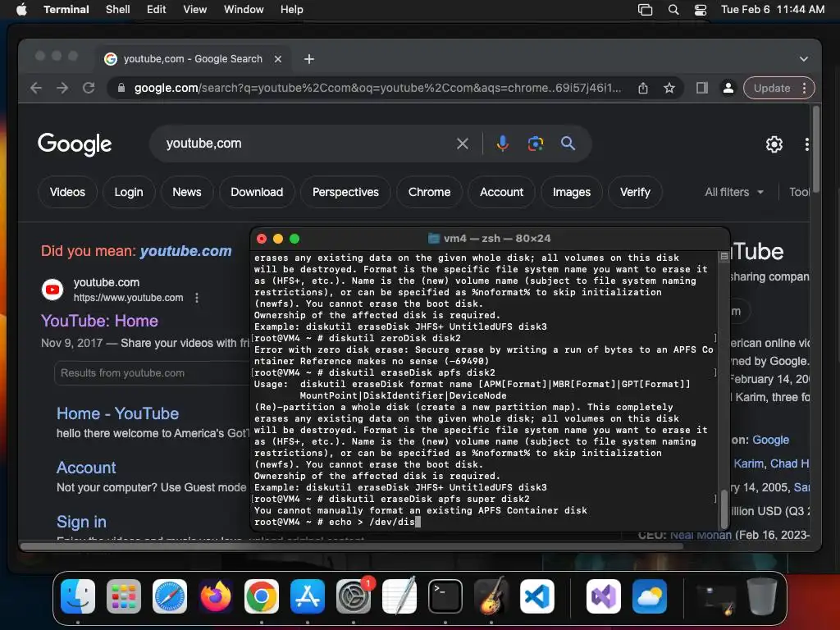Open the YouTube: Home result
The width and height of the screenshot is (840, 630).
(x=99, y=321)
